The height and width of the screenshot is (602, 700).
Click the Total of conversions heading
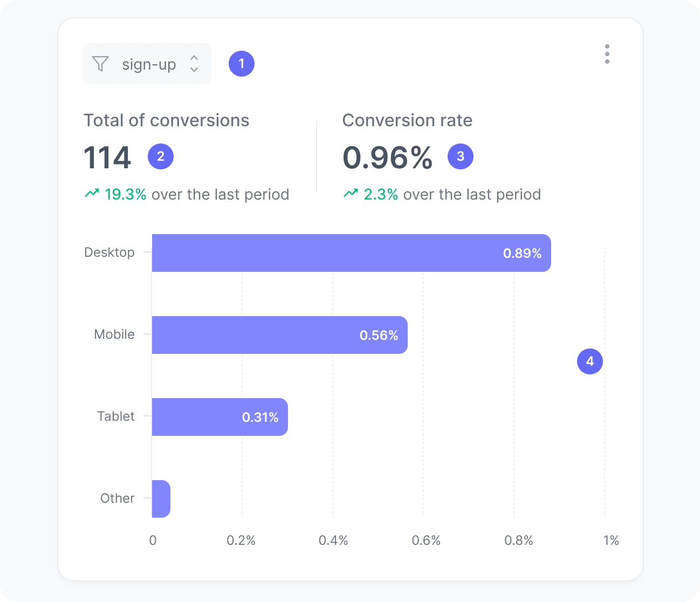click(x=166, y=120)
